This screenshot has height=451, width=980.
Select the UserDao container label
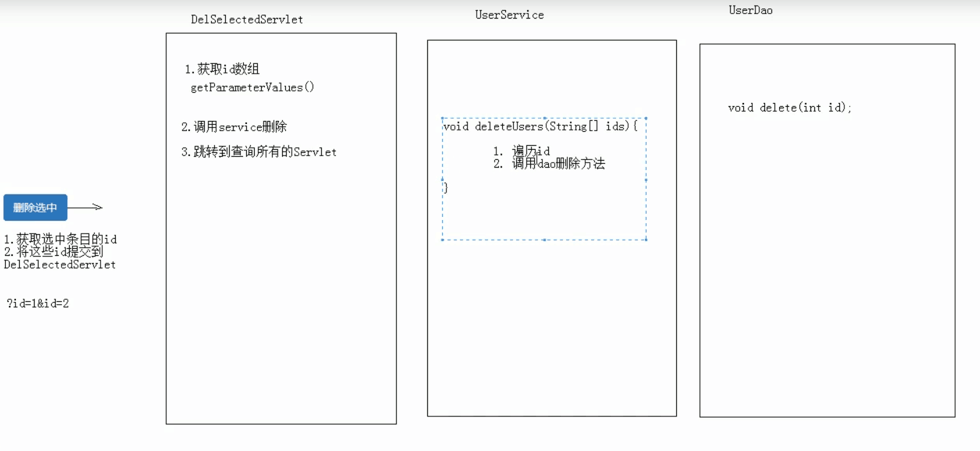pyautogui.click(x=750, y=10)
